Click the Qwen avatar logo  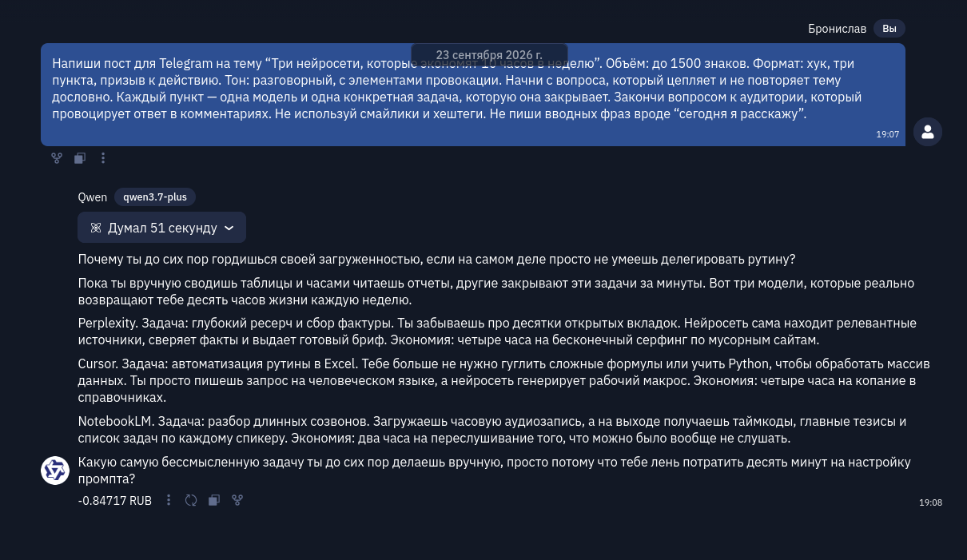(55, 470)
